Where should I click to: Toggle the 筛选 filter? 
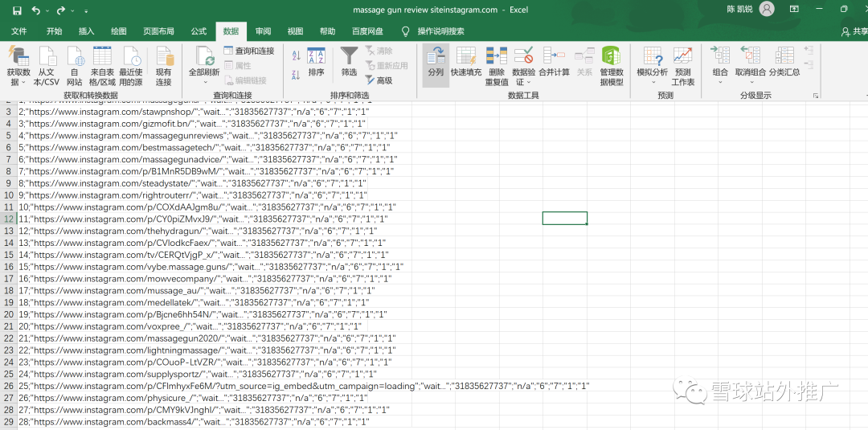point(349,61)
